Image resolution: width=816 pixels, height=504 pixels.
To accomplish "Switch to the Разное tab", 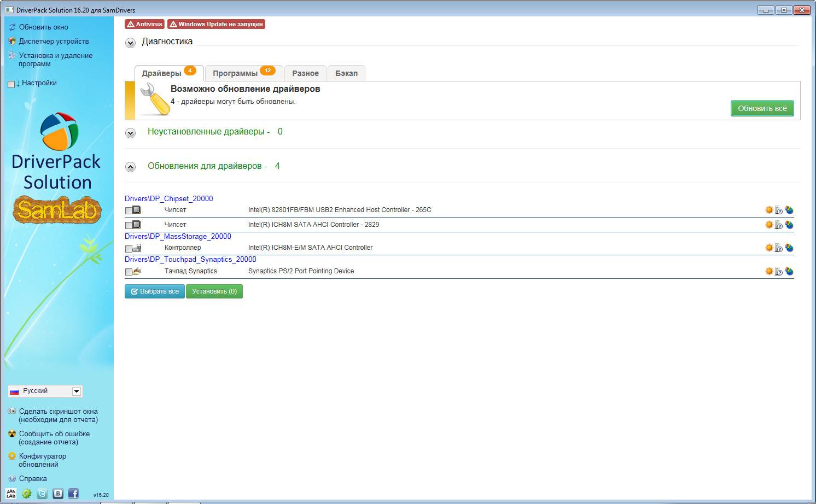I will pyautogui.click(x=305, y=73).
